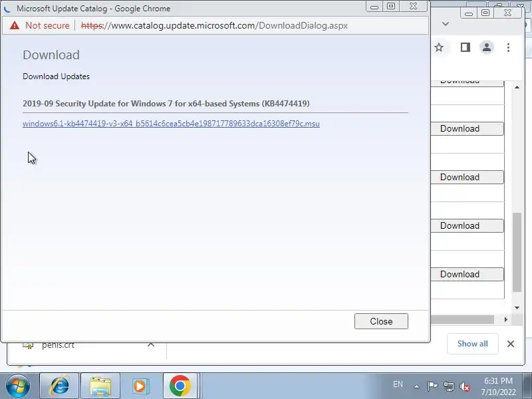532x399 pixels.
Task: Open the side panel icon in Chrome
Action: click(465, 47)
